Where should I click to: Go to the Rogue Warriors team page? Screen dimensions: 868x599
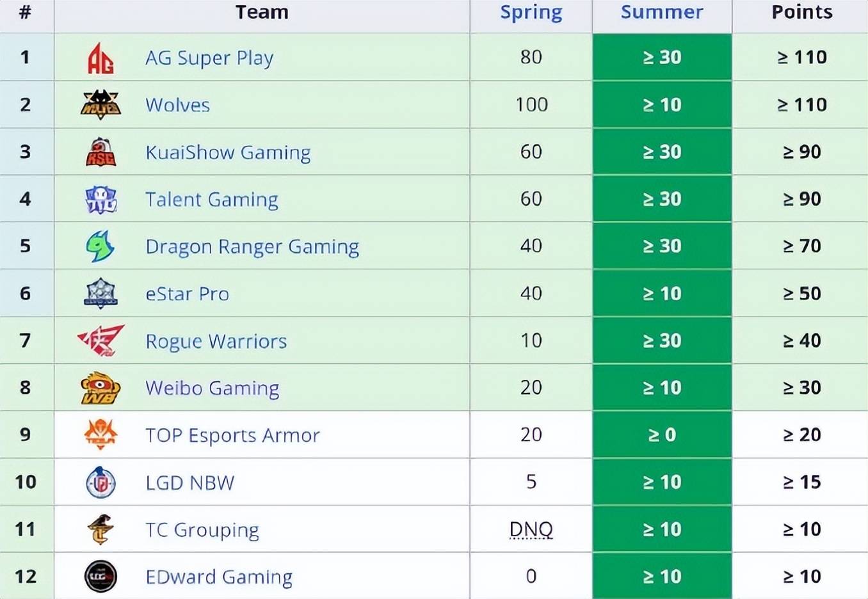click(216, 341)
